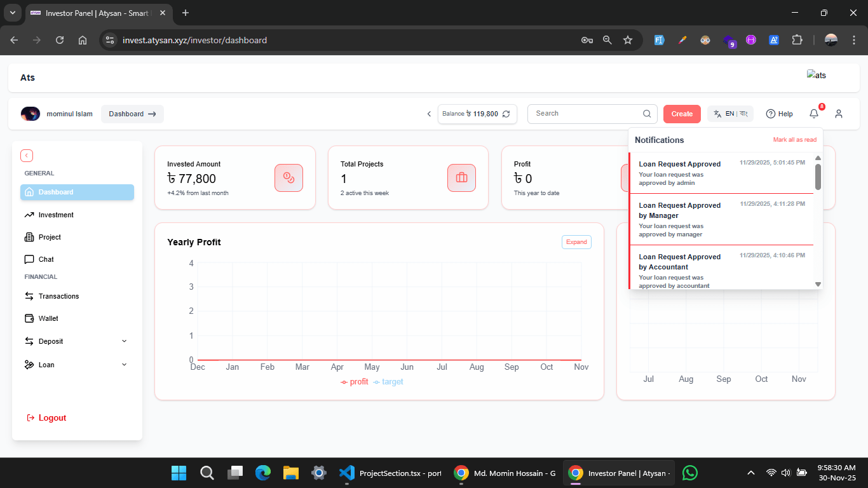Open the notifications bell icon
Screen dimensions: 868x488
coord(814,114)
